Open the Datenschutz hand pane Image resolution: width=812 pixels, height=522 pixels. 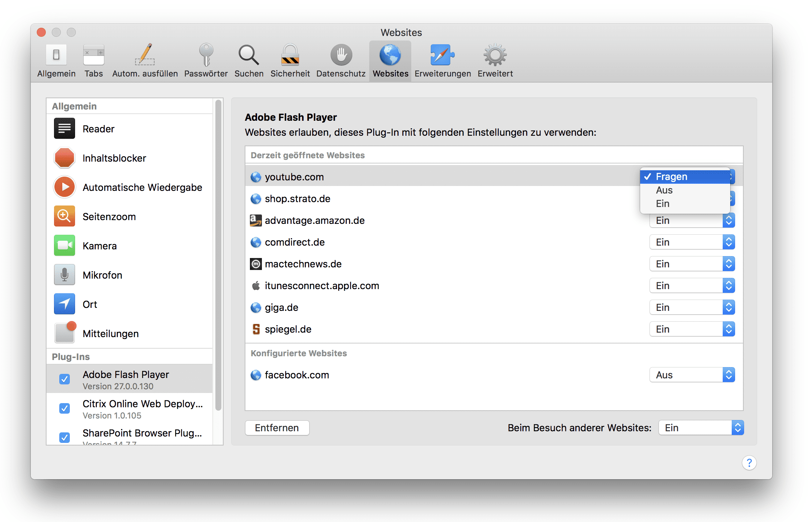pos(341,61)
